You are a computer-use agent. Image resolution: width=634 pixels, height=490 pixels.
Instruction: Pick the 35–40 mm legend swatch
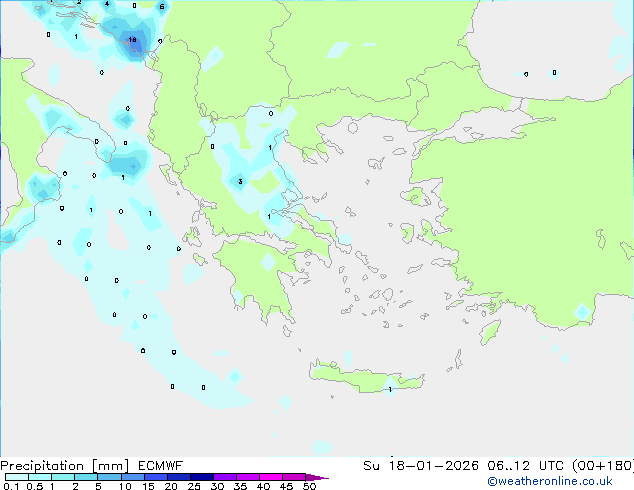click(247, 477)
